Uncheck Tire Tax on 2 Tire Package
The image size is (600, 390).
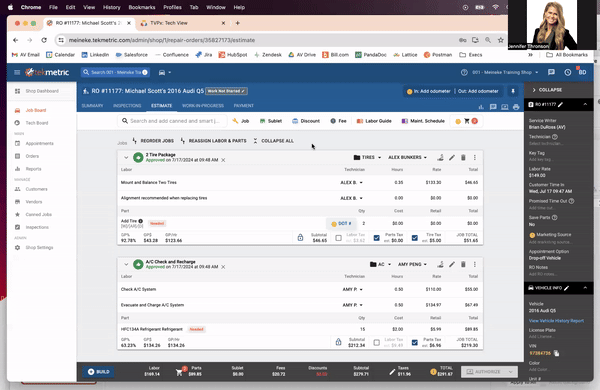pos(415,238)
